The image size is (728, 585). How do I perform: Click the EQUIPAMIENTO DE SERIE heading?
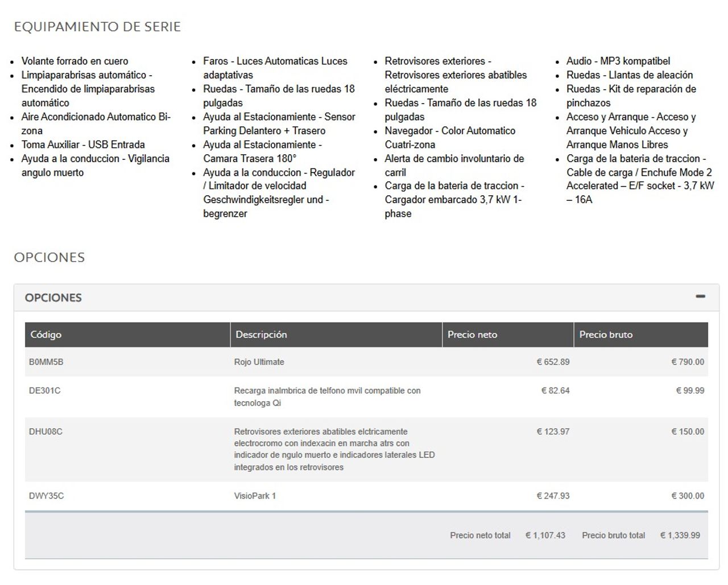(97, 27)
